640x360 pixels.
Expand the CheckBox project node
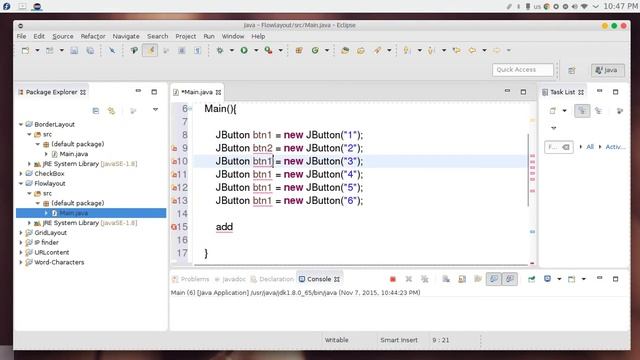tap(21, 174)
